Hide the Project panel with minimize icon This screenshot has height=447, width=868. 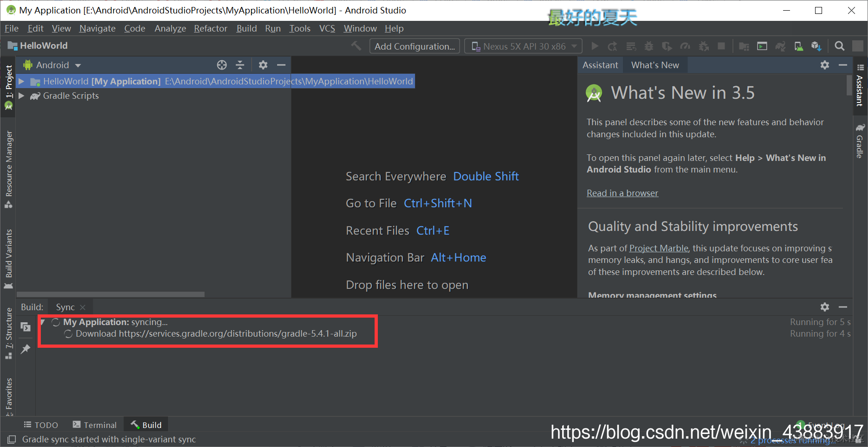coord(281,65)
